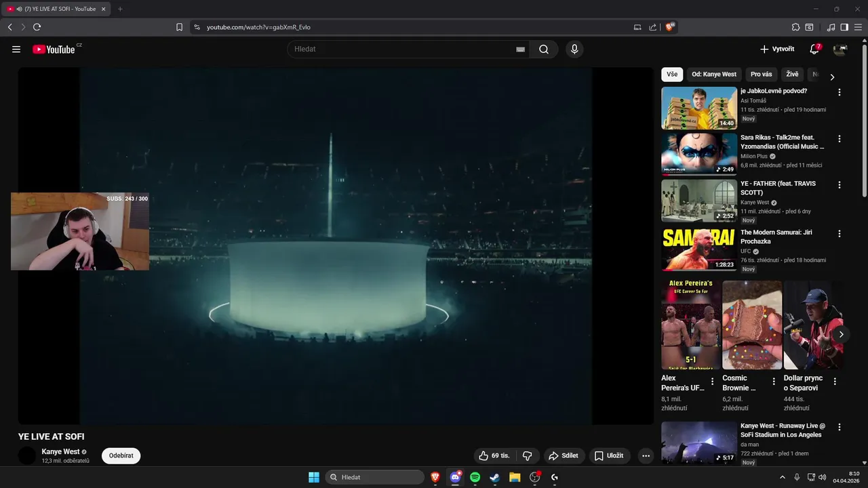Open options for YE - FATHER video
Screen dimensions: 868x488
point(840,185)
